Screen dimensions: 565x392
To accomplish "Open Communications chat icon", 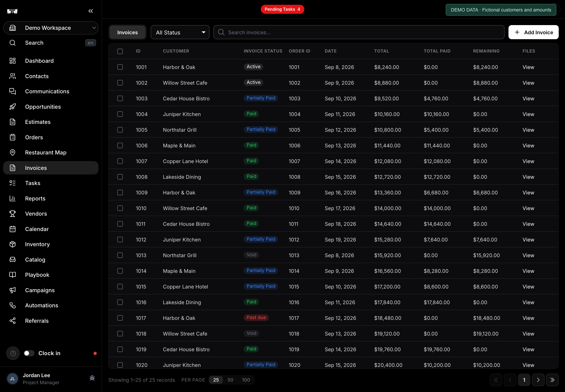I will click(x=13, y=91).
